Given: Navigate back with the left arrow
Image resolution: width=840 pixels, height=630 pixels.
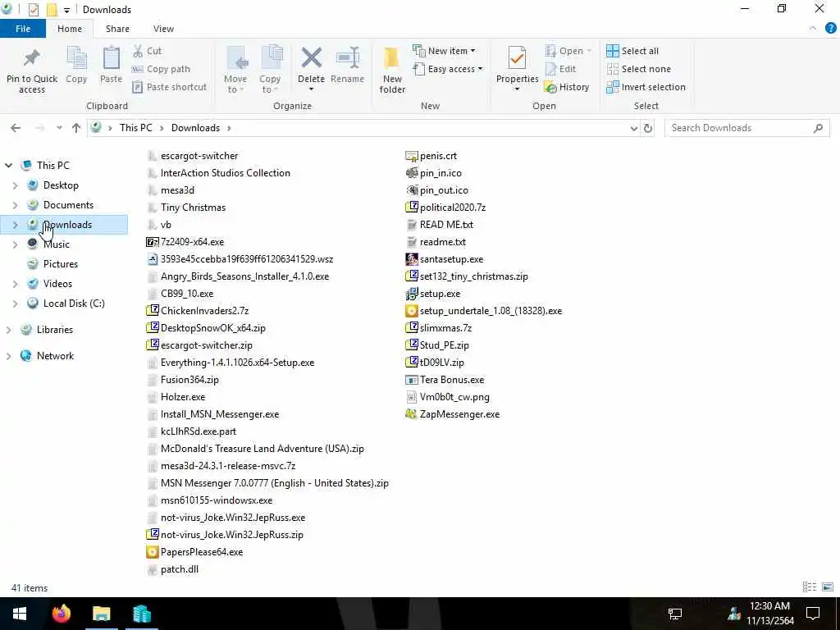Looking at the screenshot, I should [16, 128].
